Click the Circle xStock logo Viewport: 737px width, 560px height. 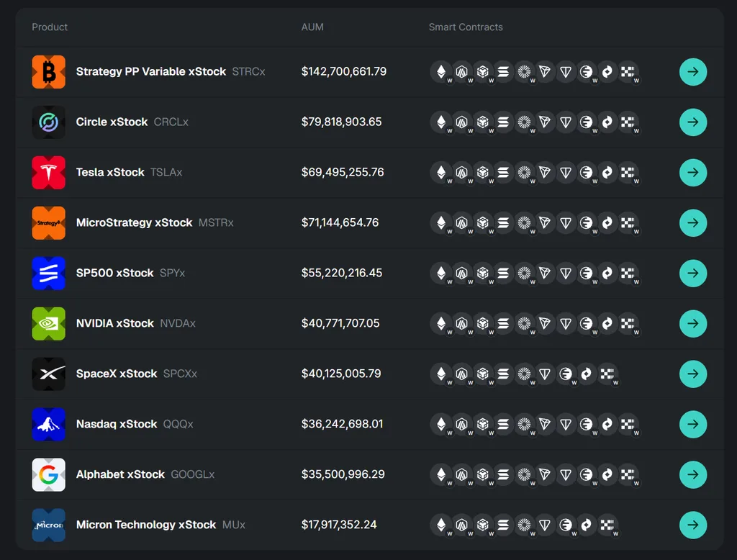[x=48, y=122]
